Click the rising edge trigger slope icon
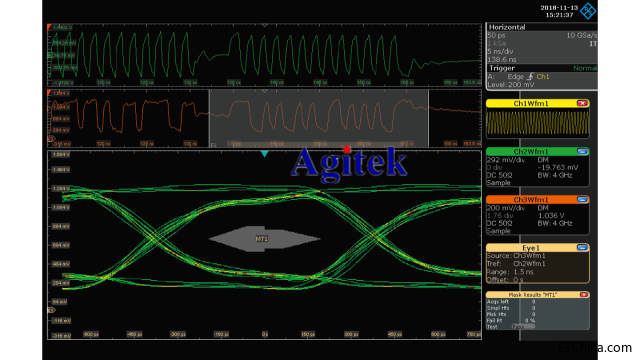640x360 pixels. [x=530, y=76]
